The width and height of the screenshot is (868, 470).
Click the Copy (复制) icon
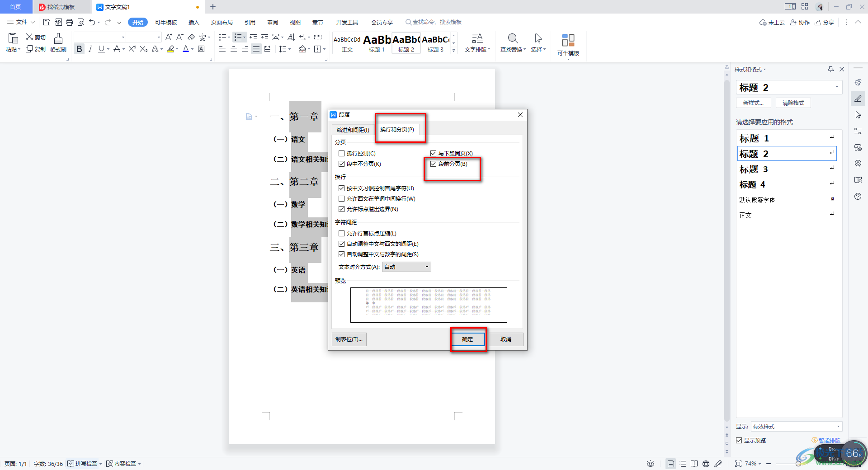click(x=29, y=49)
